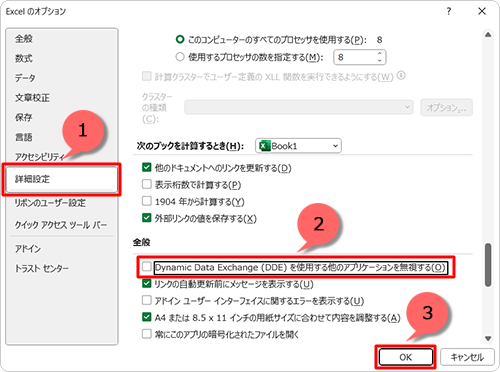Open クイック アクセス ツール バー settings
The height and width of the screenshot is (372, 500).
[x=61, y=225]
